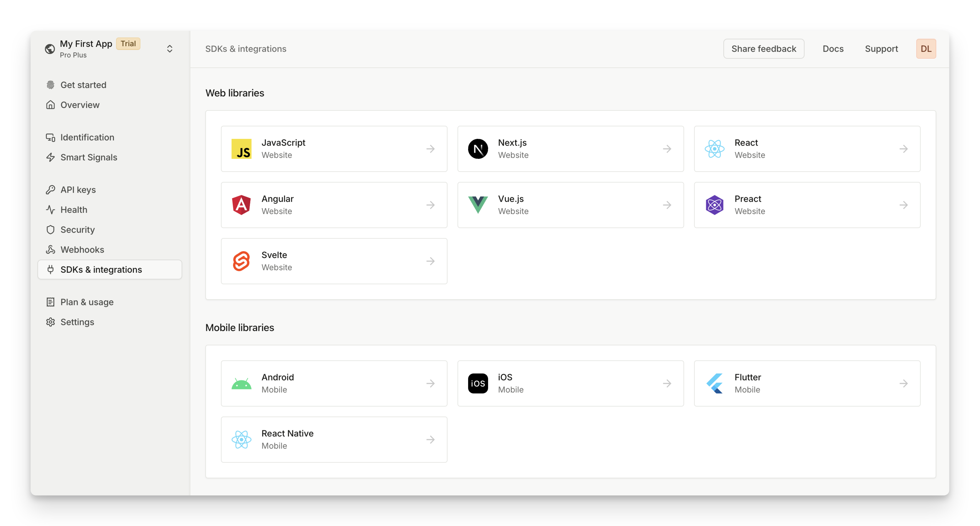Open Plan & usage in the sidebar
Image resolution: width=980 pixels, height=526 pixels.
(87, 302)
